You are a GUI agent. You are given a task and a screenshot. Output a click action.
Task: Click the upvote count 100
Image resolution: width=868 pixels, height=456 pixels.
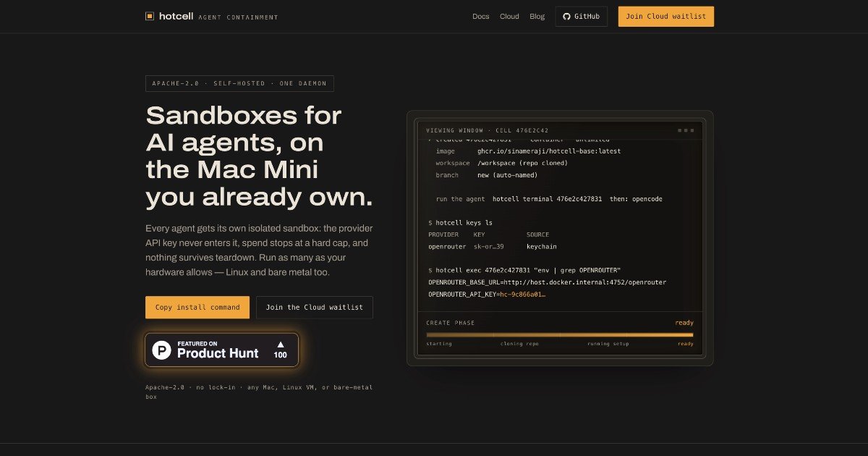click(281, 355)
